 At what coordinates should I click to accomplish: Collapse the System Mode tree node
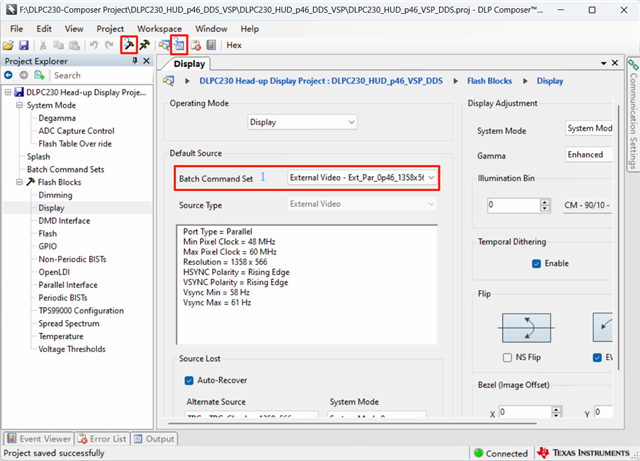19,105
